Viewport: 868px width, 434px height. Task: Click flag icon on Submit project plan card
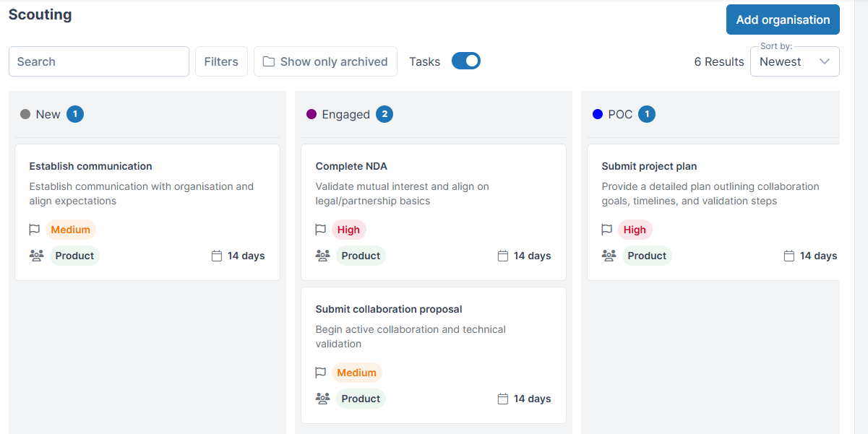click(607, 230)
